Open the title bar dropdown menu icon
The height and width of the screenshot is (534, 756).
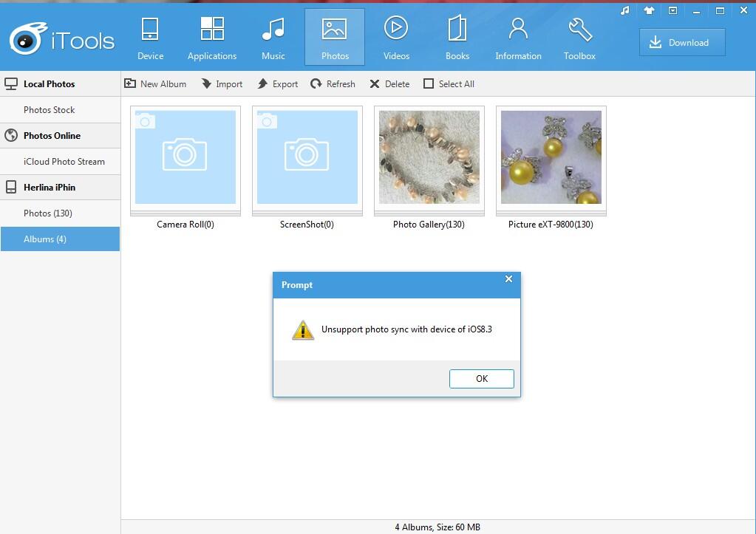click(x=672, y=10)
